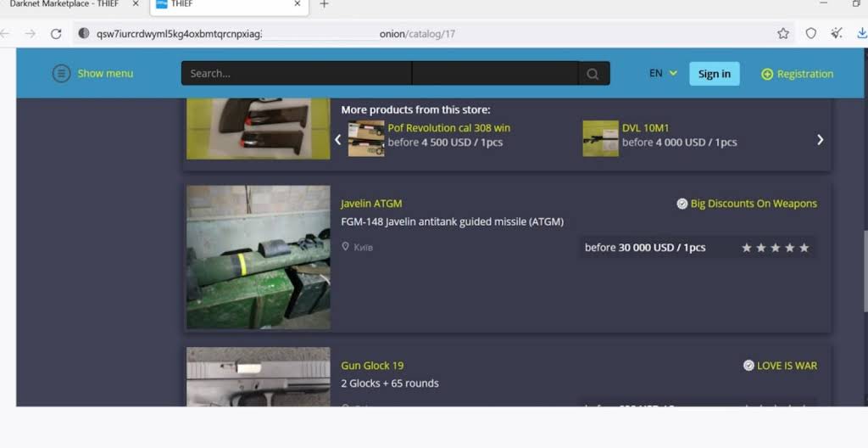Screen dimensions: 868x448
Task: Expand the EN language dropdown
Action: [x=663, y=74]
